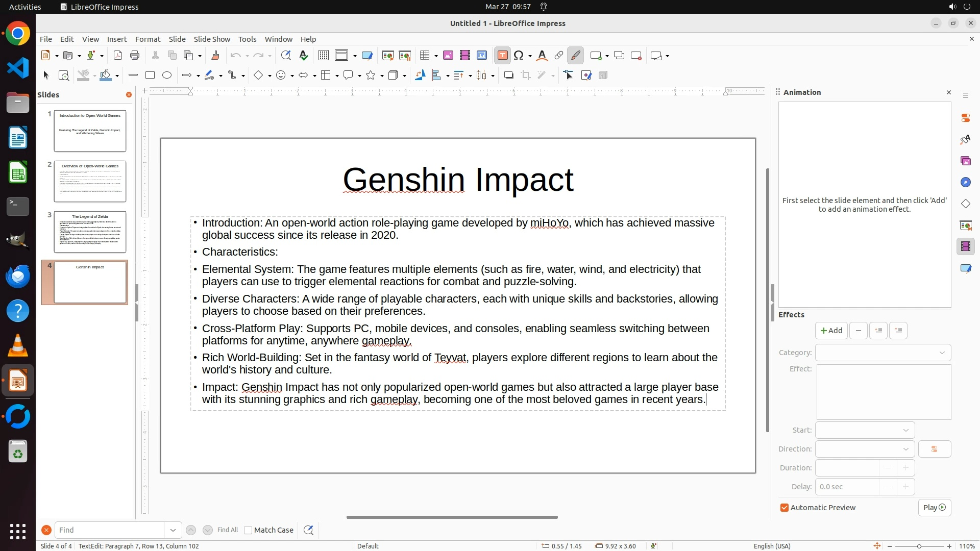Click the Add animation effect button
Image resolution: width=980 pixels, height=551 pixels.
831,331
